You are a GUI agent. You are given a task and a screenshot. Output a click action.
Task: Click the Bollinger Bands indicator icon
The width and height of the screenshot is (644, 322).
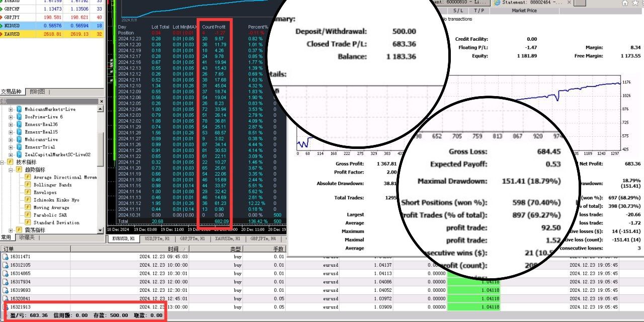(x=28, y=185)
